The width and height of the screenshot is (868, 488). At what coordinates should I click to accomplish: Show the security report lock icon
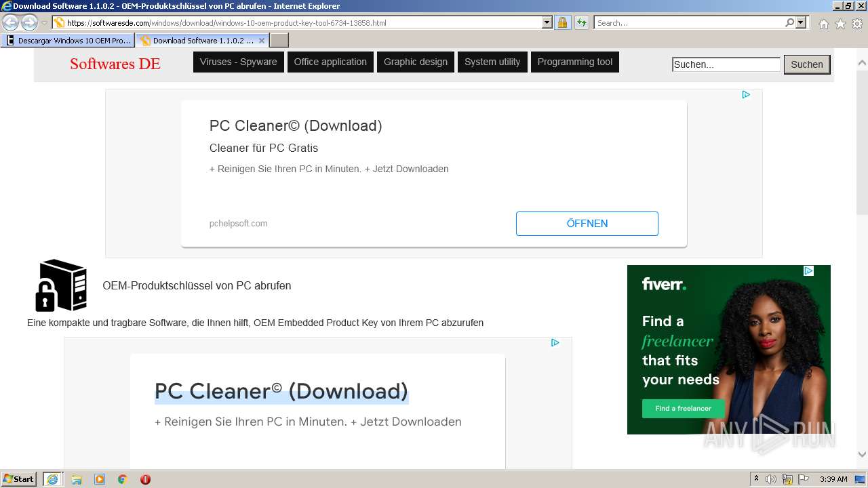[x=562, y=22]
